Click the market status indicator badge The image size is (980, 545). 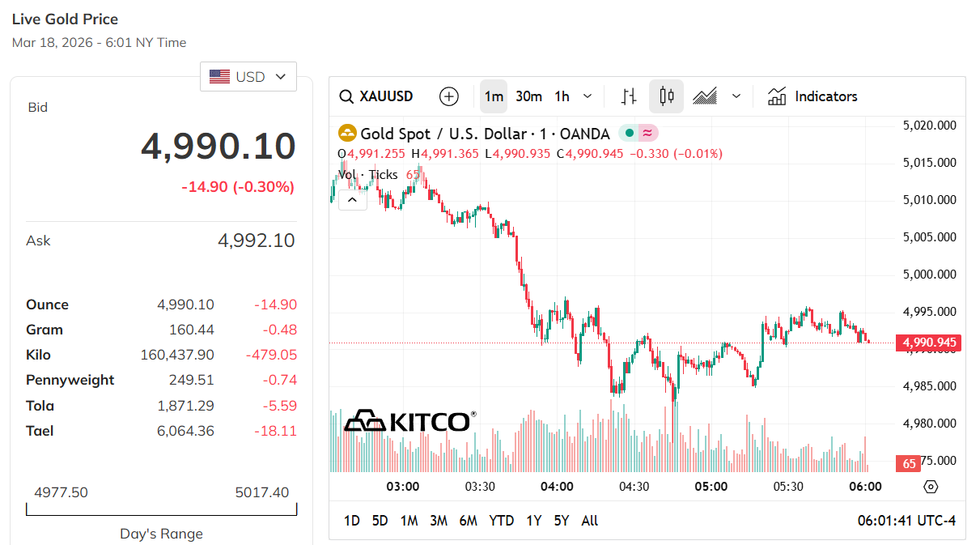tap(638, 134)
